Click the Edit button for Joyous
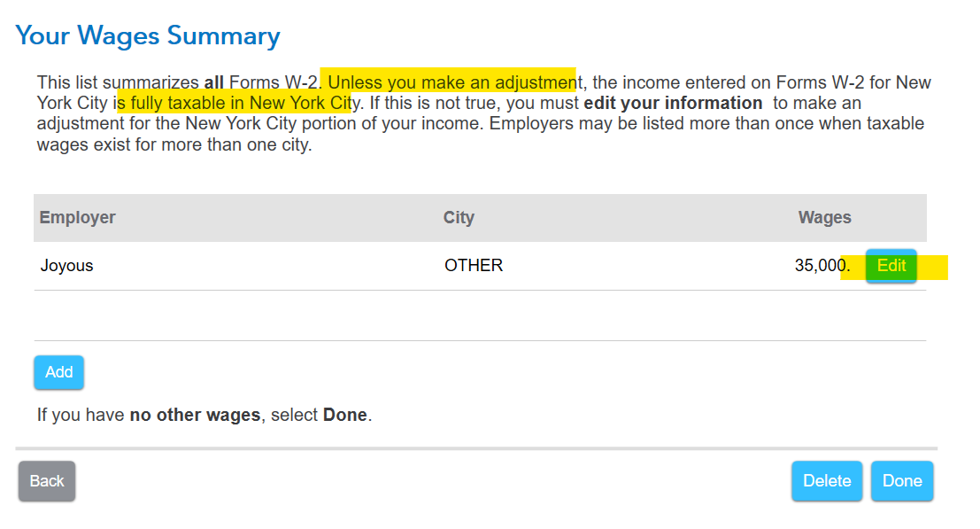 [x=891, y=266]
